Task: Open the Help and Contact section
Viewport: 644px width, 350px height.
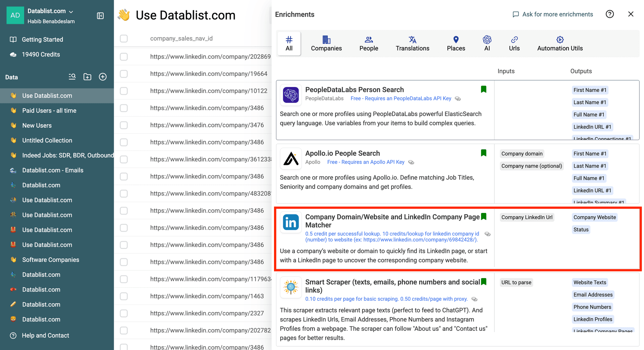Action: [45, 335]
